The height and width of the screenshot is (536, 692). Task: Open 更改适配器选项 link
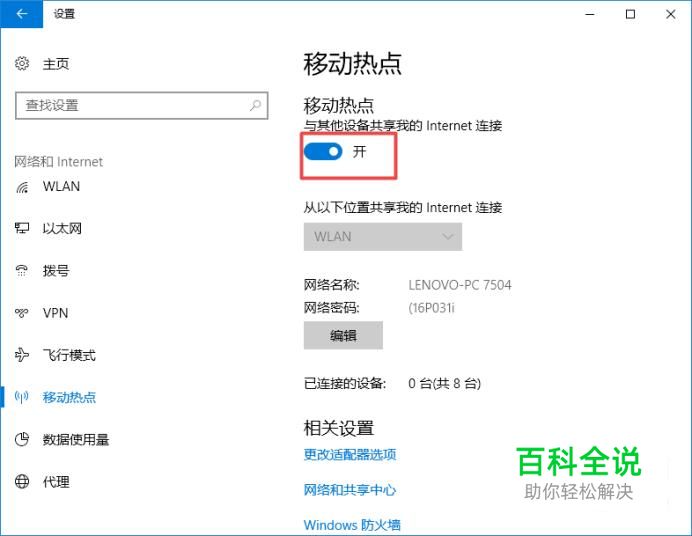[x=350, y=454]
